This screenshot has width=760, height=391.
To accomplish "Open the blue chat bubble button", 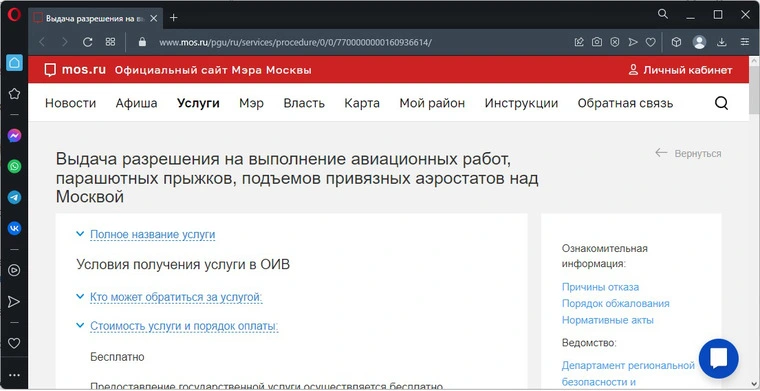I will tap(718, 359).
